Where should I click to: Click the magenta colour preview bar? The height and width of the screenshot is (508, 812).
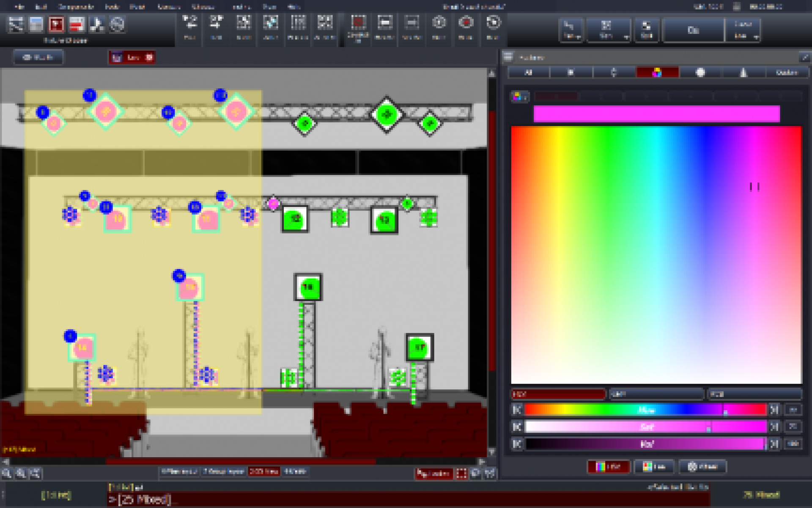point(656,114)
